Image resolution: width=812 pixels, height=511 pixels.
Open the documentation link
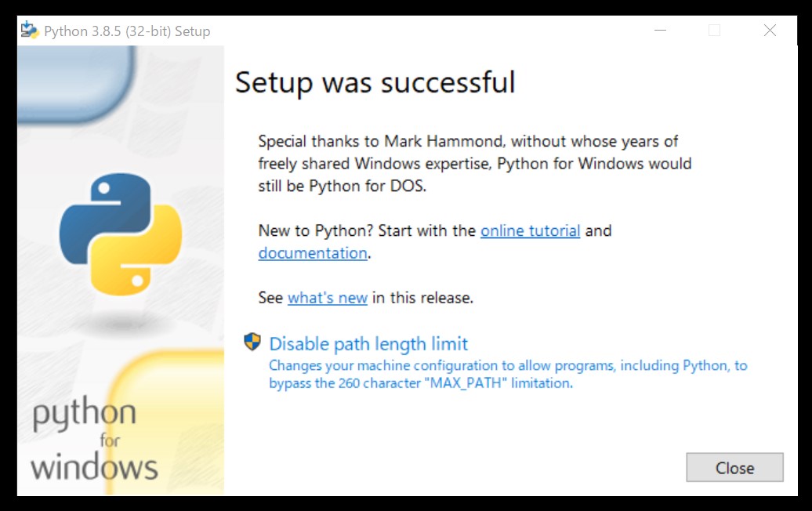[x=312, y=253]
